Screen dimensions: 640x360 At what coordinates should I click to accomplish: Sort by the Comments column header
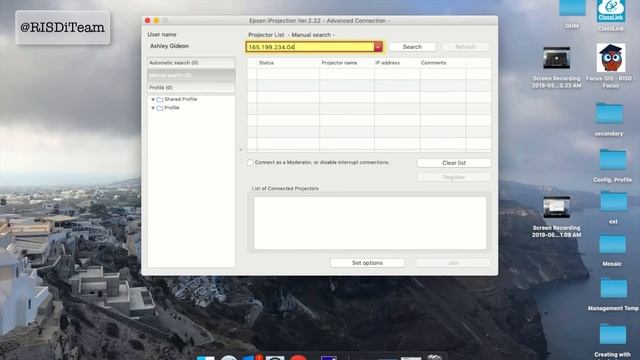tap(443, 63)
